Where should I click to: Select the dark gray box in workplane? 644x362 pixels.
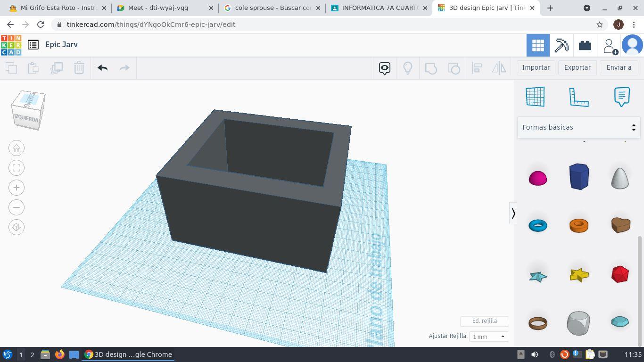pos(254,191)
